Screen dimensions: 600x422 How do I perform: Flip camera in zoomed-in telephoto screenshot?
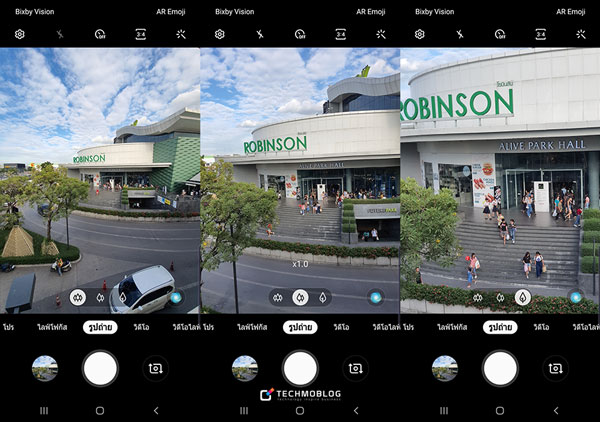tap(556, 368)
